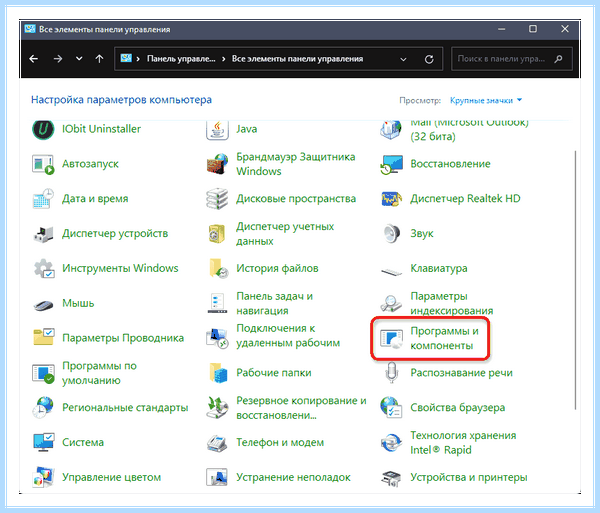Click the control panel search field
Screen dimensions: 600x513
512,59
